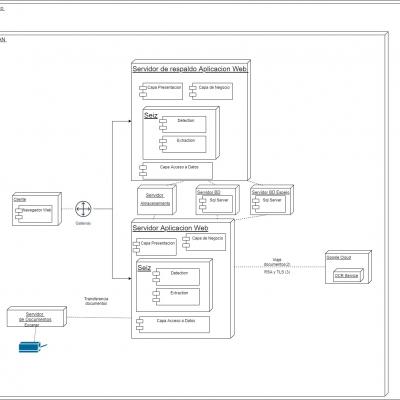Viewport: 400px width, 400px height.
Task: Select the router Gateway icon
Action: click(x=83, y=209)
